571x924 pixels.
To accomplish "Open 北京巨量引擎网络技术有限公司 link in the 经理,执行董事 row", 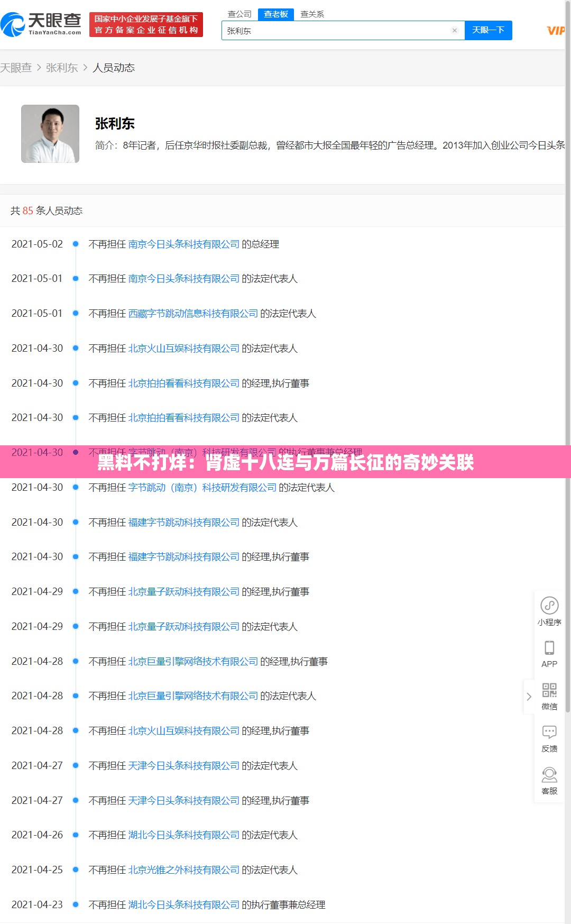I will point(193,662).
